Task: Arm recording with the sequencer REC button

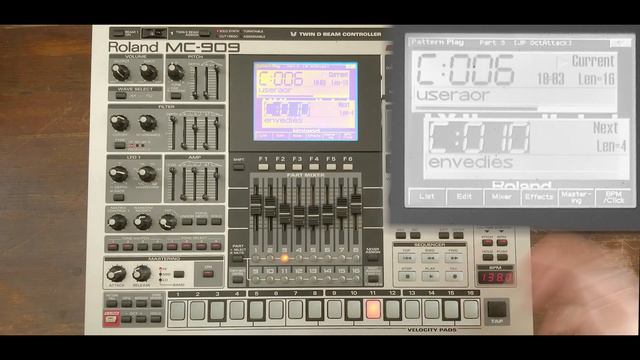Action: 454,276
